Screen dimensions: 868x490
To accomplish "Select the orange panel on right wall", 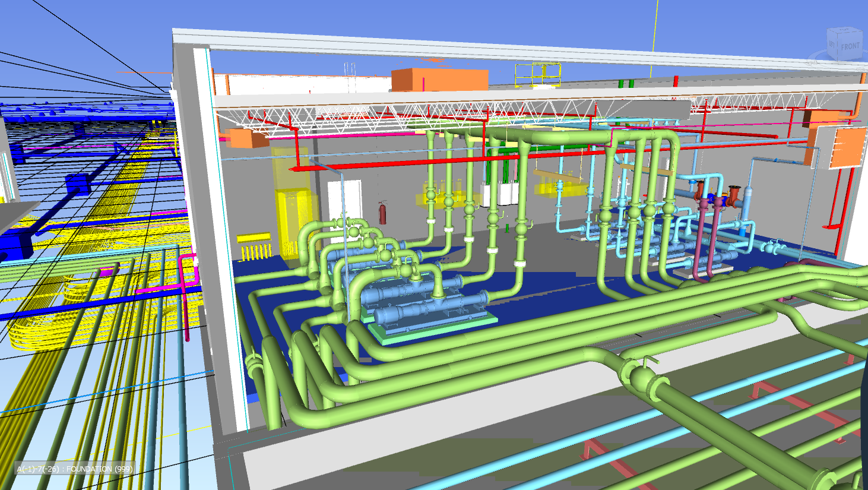I will click(846, 148).
